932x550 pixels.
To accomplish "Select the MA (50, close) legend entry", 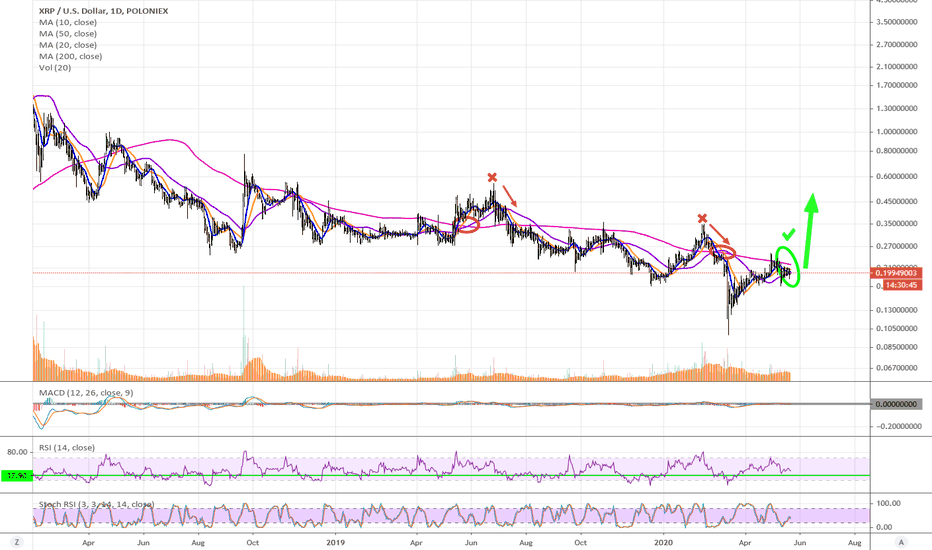I will 68,33.
